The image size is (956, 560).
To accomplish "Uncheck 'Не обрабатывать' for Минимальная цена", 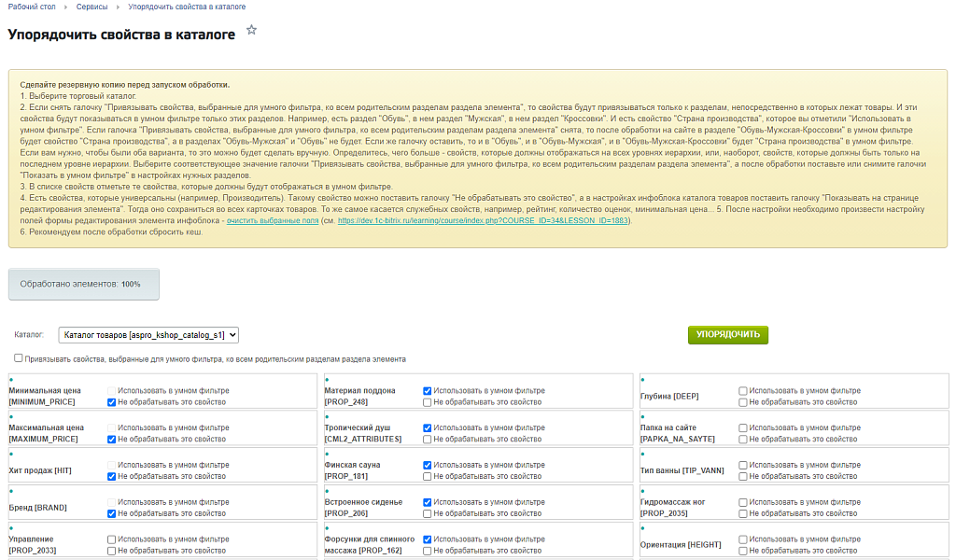I will pos(112,402).
